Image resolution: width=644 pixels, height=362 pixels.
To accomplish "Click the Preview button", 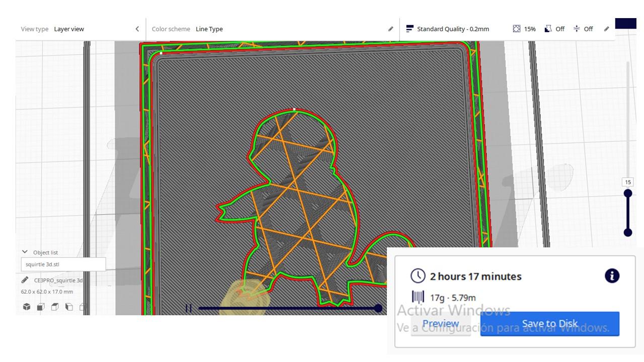I will (x=441, y=324).
